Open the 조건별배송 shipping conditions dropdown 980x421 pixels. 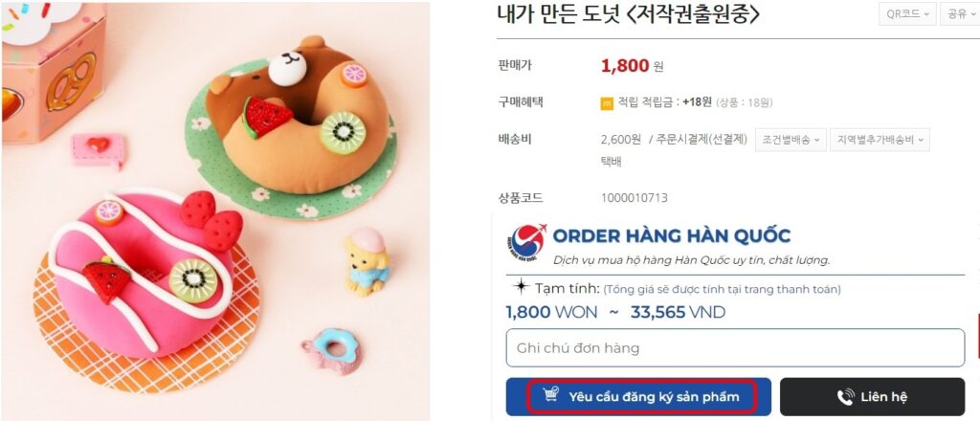coord(791,140)
